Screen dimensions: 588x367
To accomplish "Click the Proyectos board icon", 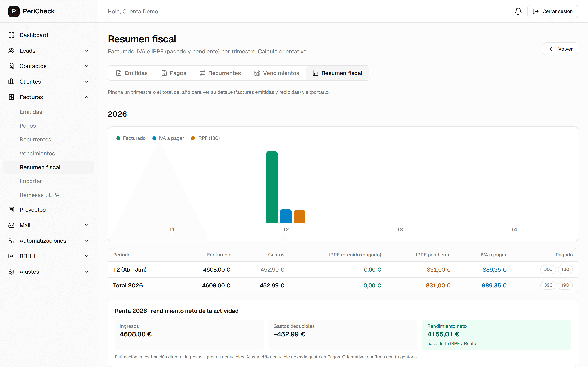I will pyautogui.click(x=11, y=209).
